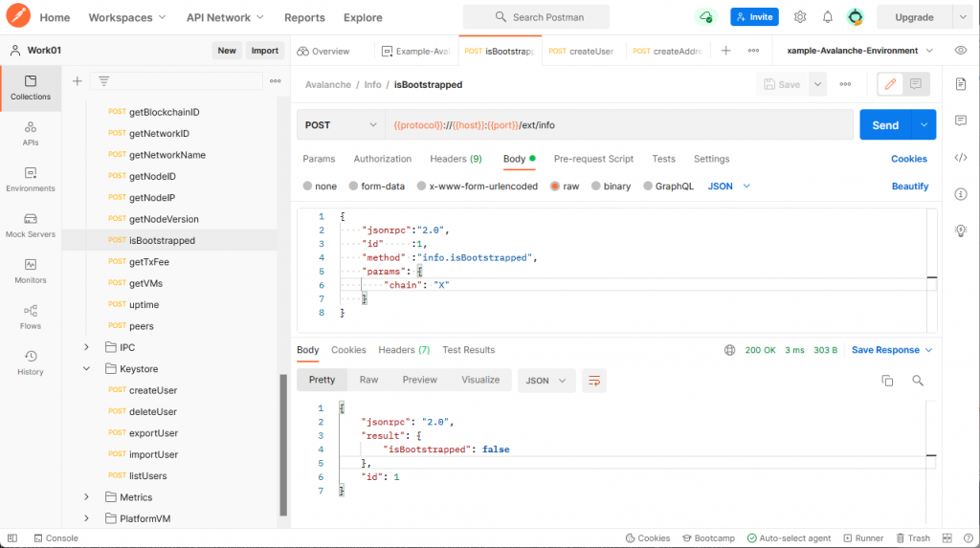Switch to the Pre-request Script tab

coord(593,159)
